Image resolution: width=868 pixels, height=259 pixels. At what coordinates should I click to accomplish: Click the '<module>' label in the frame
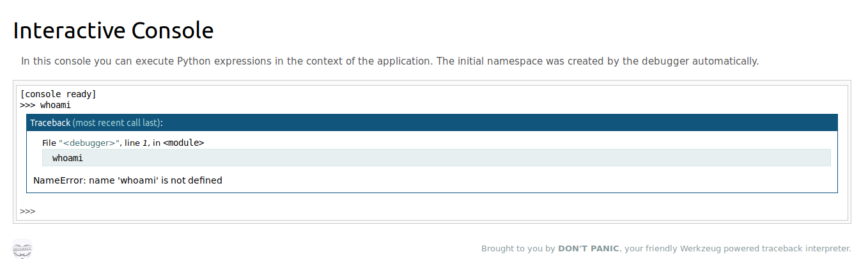pos(183,143)
